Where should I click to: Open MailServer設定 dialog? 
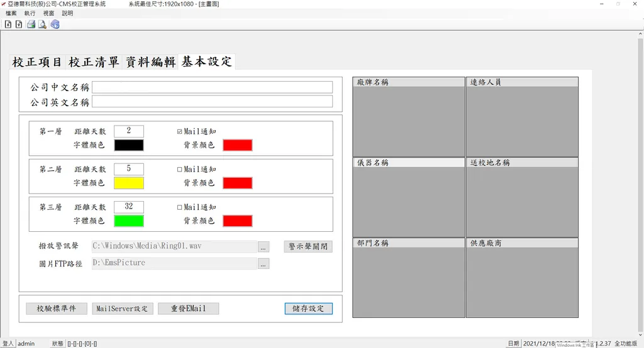tap(123, 308)
